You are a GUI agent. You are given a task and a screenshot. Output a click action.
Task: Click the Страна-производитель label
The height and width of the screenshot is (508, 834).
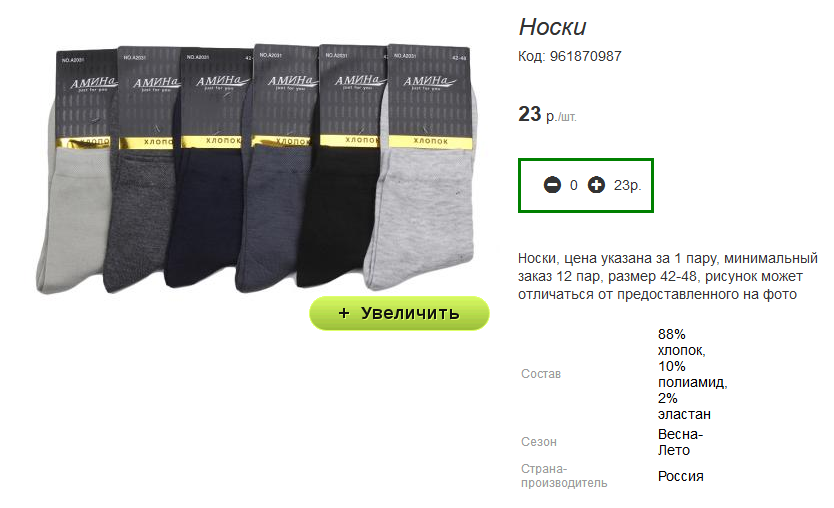click(564, 476)
